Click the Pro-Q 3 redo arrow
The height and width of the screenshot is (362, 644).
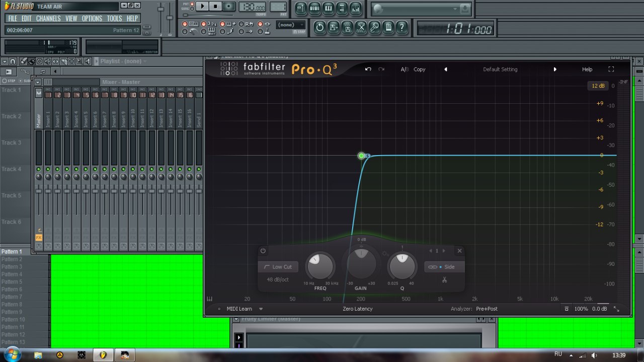coord(381,69)
